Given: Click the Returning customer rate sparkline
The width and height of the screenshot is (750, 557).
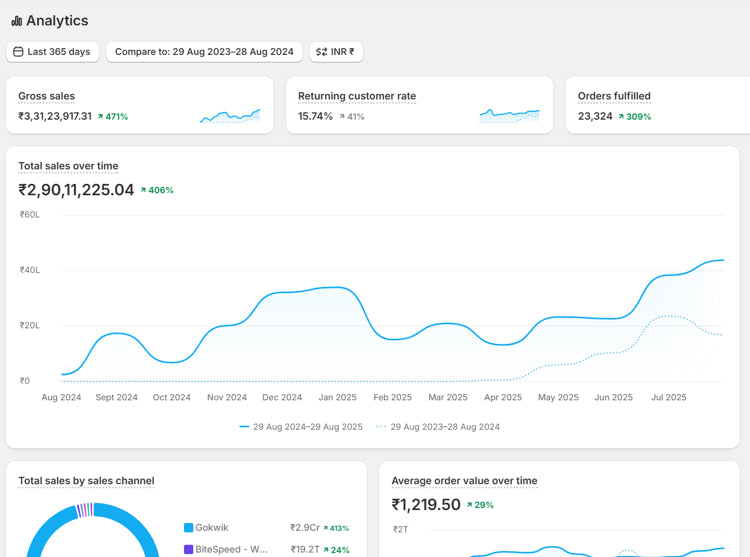Looking at the screenshot, I should [509, 115].
